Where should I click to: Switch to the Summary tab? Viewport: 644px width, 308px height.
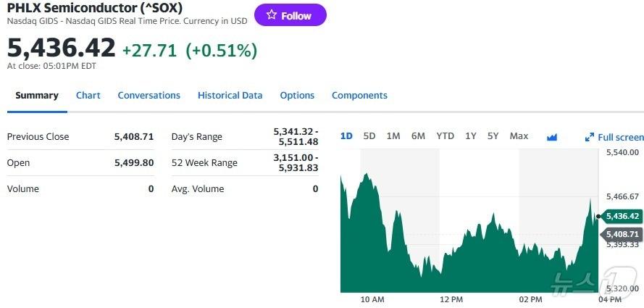tap(37, 96)
